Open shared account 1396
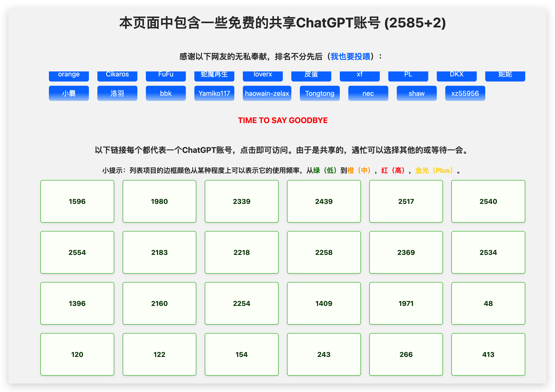The width and height of the screenshot is (555, 392). pyautogui.click(x=77, y=303)
